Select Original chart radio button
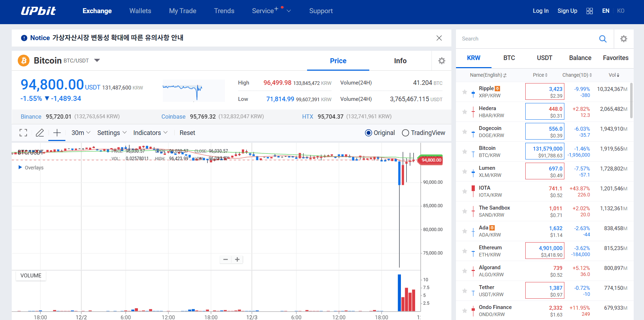644x320 pixels. [x=369, y=133]
